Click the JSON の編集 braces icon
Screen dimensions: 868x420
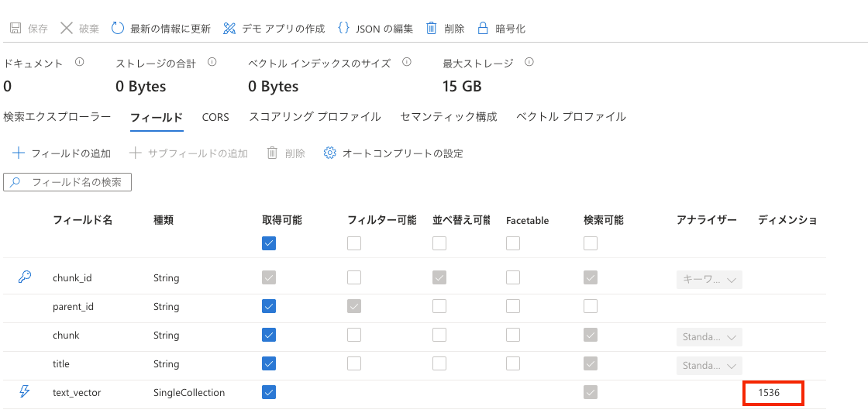pos(343,28)
